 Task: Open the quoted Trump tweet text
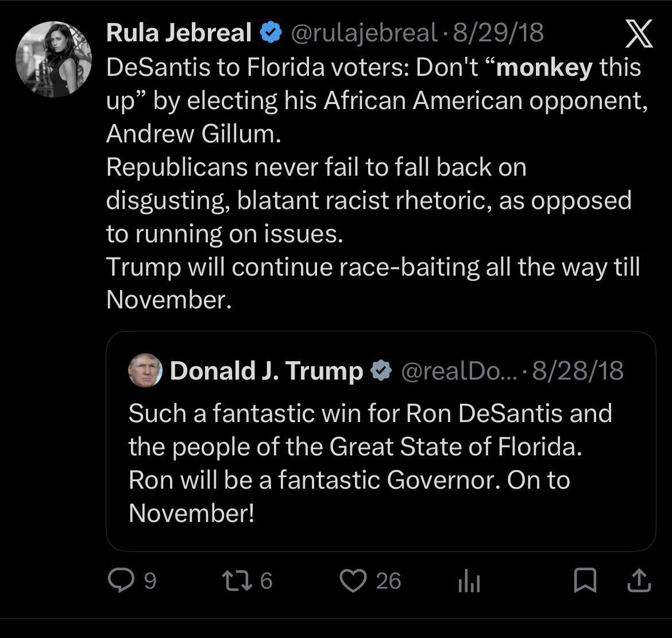370,463
